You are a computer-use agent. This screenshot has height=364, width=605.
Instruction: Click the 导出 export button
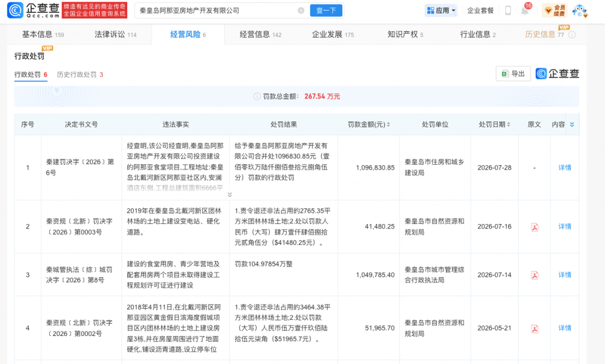513,74
